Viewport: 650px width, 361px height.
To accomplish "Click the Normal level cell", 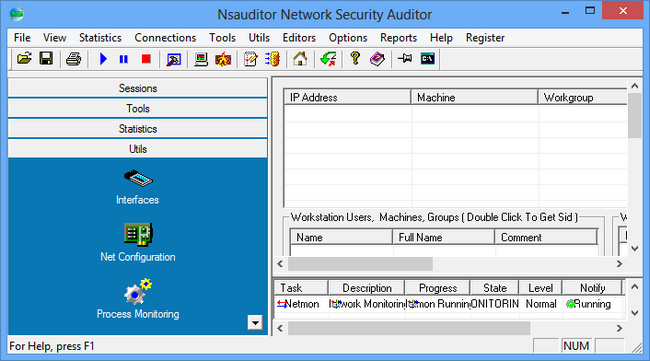I will 541,304.
